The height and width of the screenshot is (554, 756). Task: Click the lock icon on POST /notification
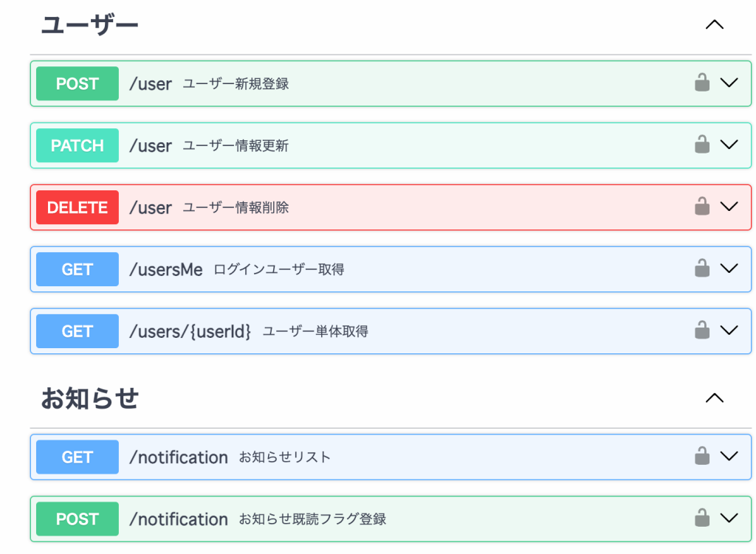coord(702,519)
